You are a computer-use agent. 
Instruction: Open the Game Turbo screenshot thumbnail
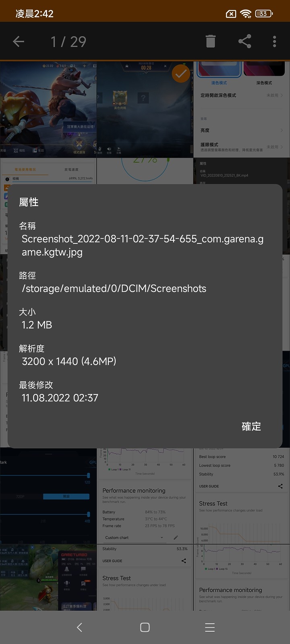tap(48, 578)
